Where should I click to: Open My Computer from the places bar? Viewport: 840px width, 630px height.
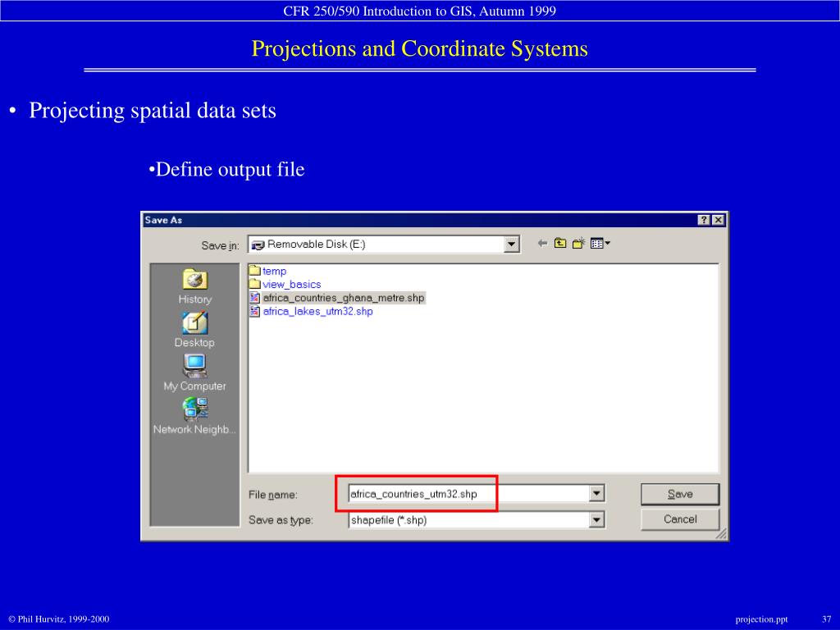tap(194, 373)
